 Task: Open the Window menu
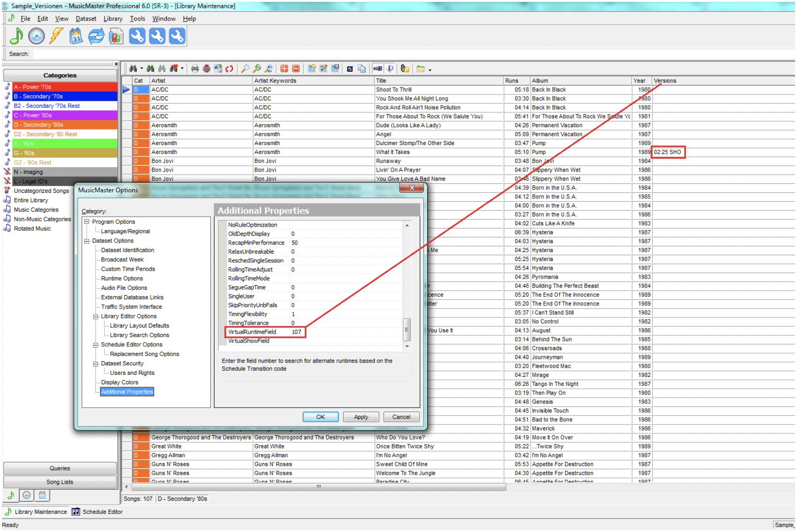[x=164, y=19]
